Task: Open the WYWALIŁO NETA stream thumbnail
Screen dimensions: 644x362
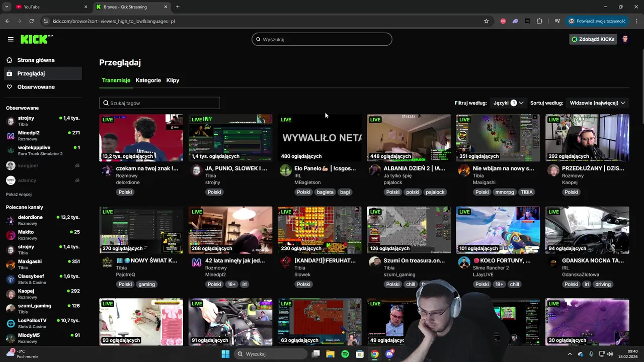Action: coord(319,138)
